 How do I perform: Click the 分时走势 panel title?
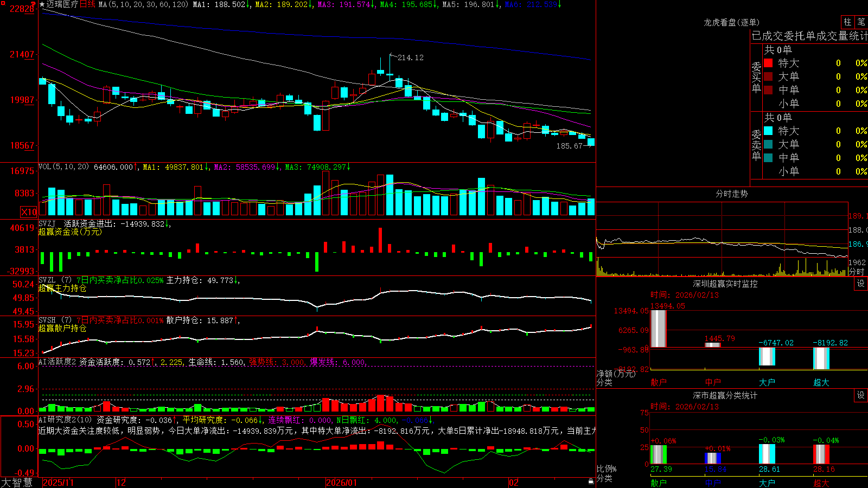732,194
